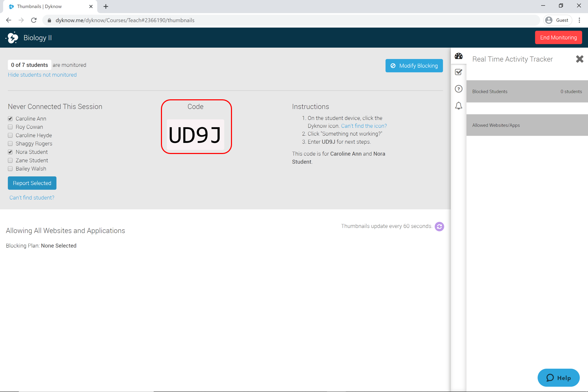
Task: Expand the Blocked Students section
Action: 527,91
